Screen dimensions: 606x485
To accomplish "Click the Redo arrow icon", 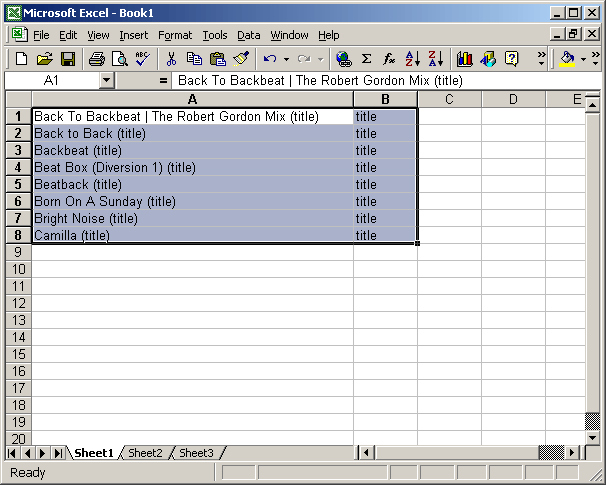I will 304,59.
